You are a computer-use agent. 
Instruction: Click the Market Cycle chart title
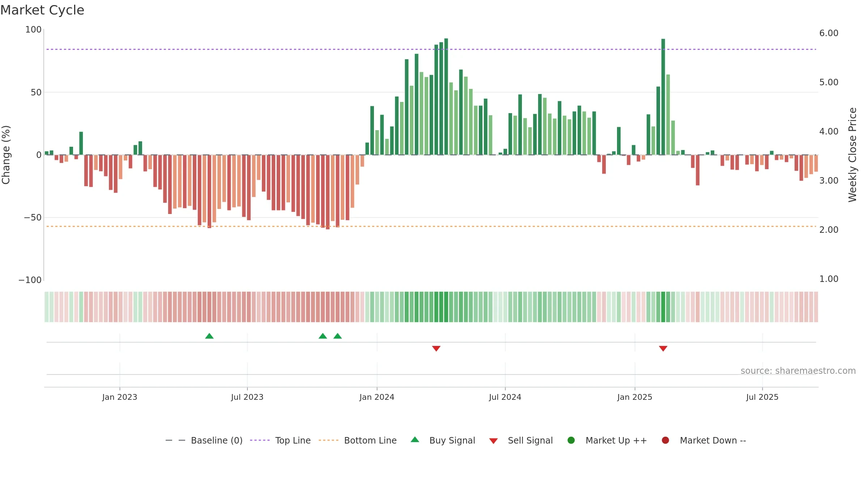(42, 10)
